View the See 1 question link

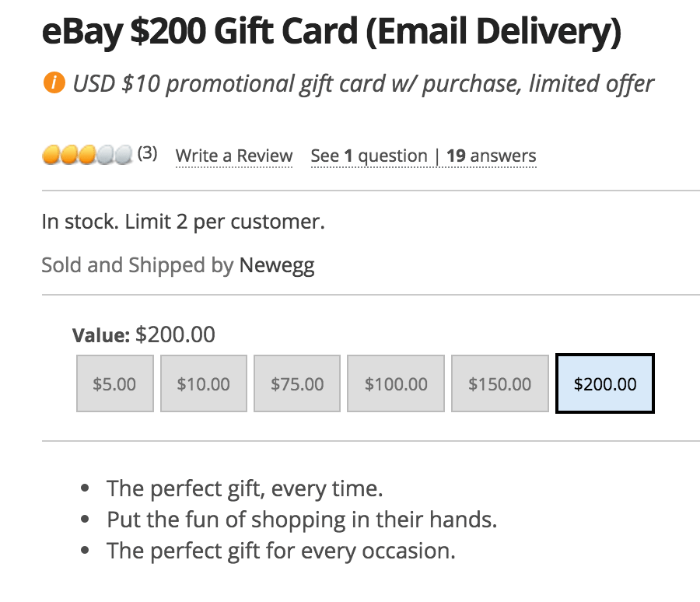tap(369, 156)
